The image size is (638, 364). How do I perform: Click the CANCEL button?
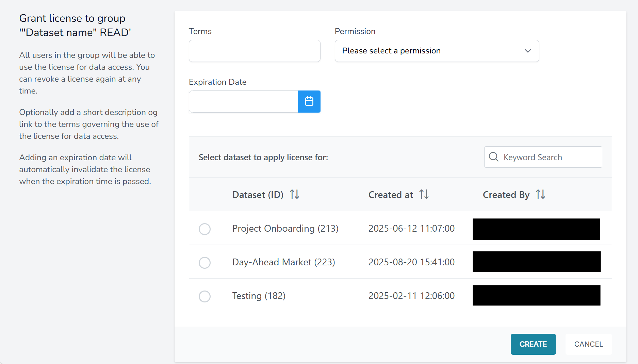click(x=588, y=344)
